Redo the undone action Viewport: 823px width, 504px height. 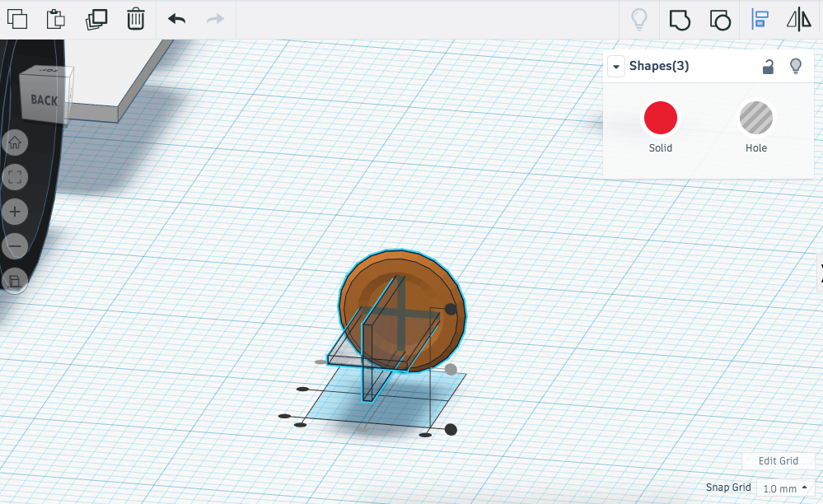coord(215,20)
